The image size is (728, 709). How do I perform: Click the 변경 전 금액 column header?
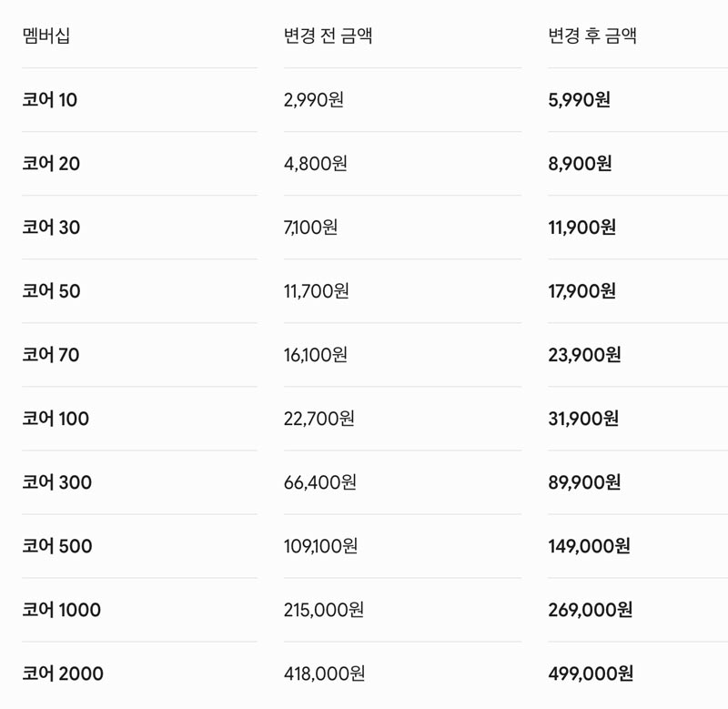click(x=328, y=35)
